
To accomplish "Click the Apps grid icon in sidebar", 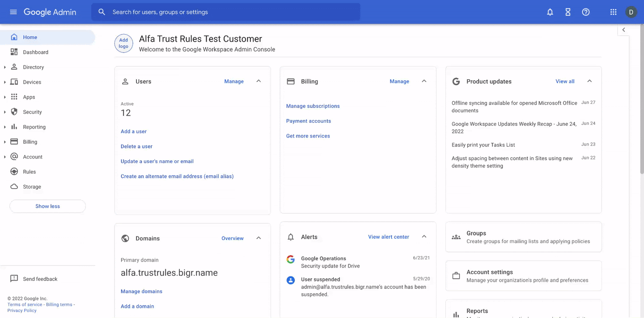I will pos(14,97).
